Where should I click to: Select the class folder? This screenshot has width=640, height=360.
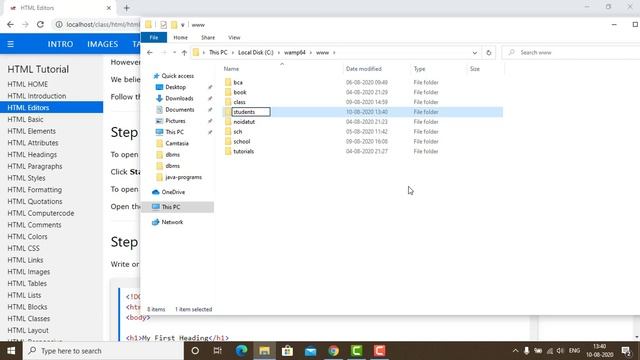[x=239, y=102]
